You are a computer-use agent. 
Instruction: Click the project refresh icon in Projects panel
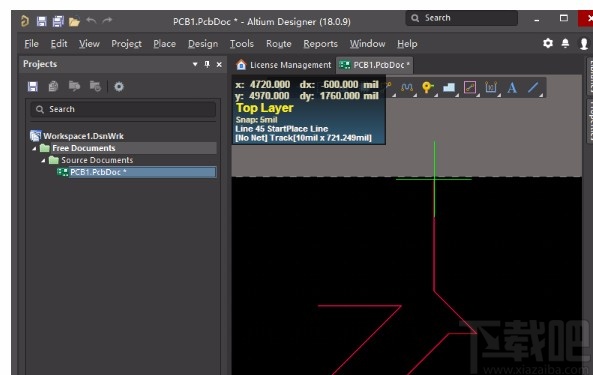coord(95,87)
